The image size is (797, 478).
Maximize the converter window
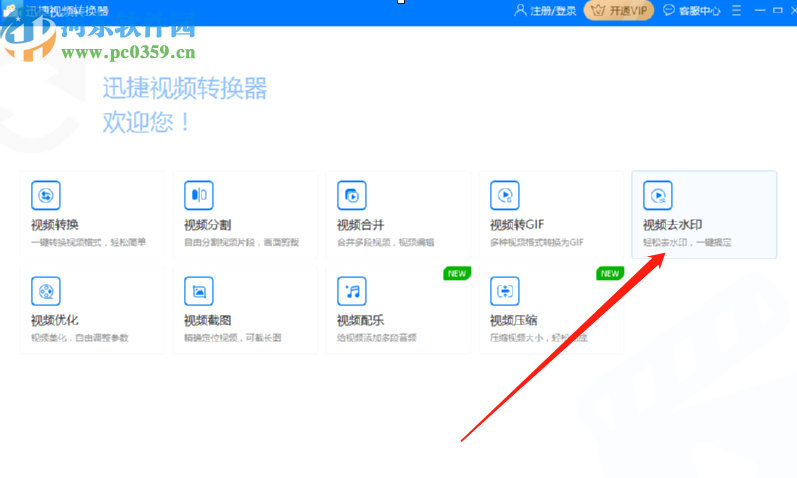pos(778,10)
